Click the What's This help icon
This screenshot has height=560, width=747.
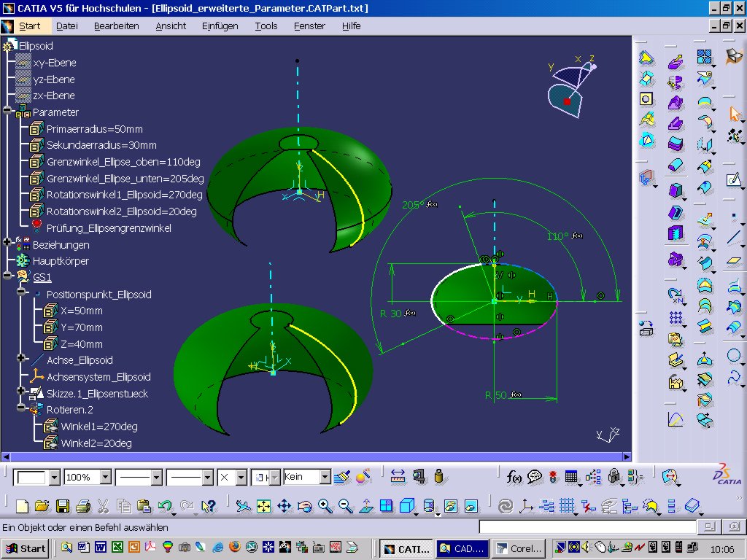click(209, 506)
